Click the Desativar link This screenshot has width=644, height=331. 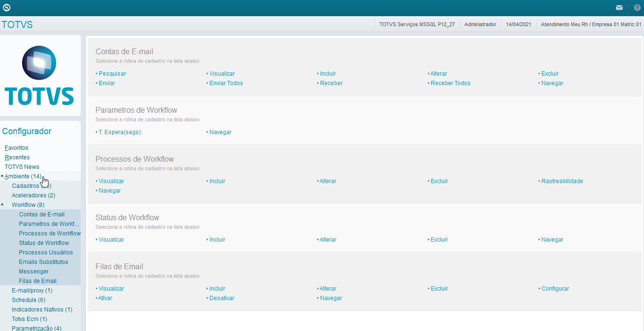point(222,298)
